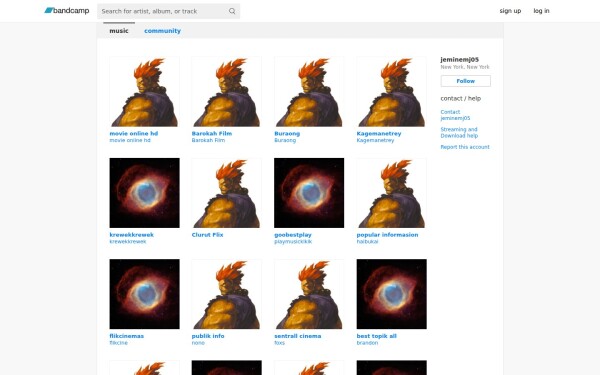Click the flikcinemas title link
The image size is (600, 375).
click(127, 336)
